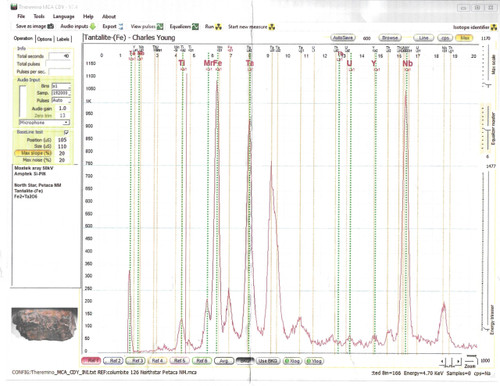Open the Language menu
This screenshot has height=386, width=500.
(63, 16)
